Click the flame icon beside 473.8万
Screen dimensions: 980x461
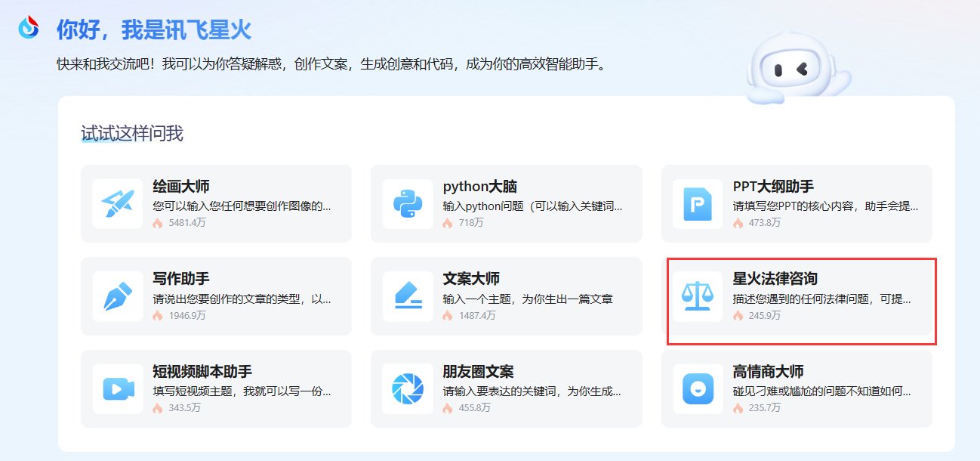click(x=738, y=223)
